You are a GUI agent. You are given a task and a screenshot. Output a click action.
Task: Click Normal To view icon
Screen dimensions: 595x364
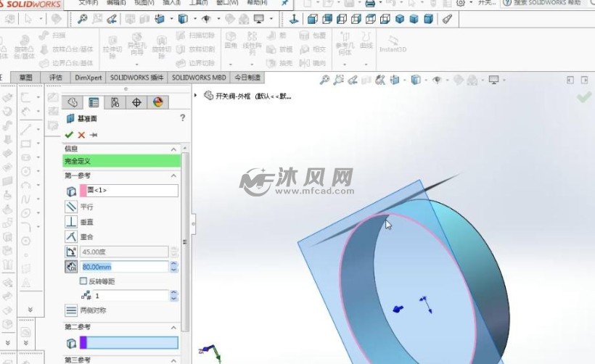pyautogui.click(x=294, y=20)
